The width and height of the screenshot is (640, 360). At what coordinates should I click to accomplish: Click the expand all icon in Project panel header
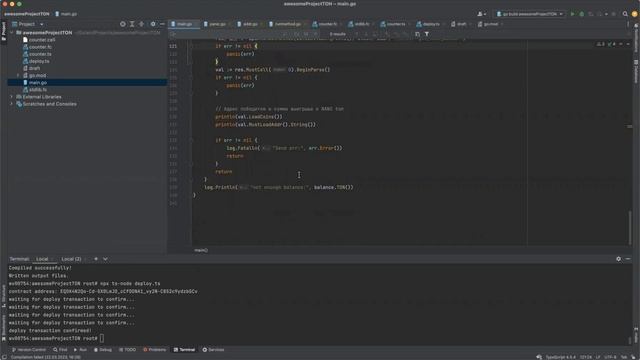click(132, 24)
